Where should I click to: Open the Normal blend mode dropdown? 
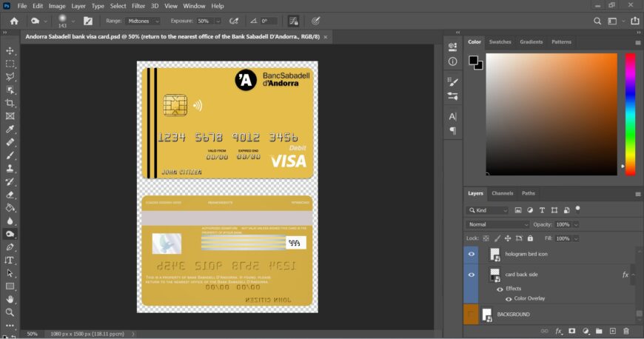click(x=497, y=224)
